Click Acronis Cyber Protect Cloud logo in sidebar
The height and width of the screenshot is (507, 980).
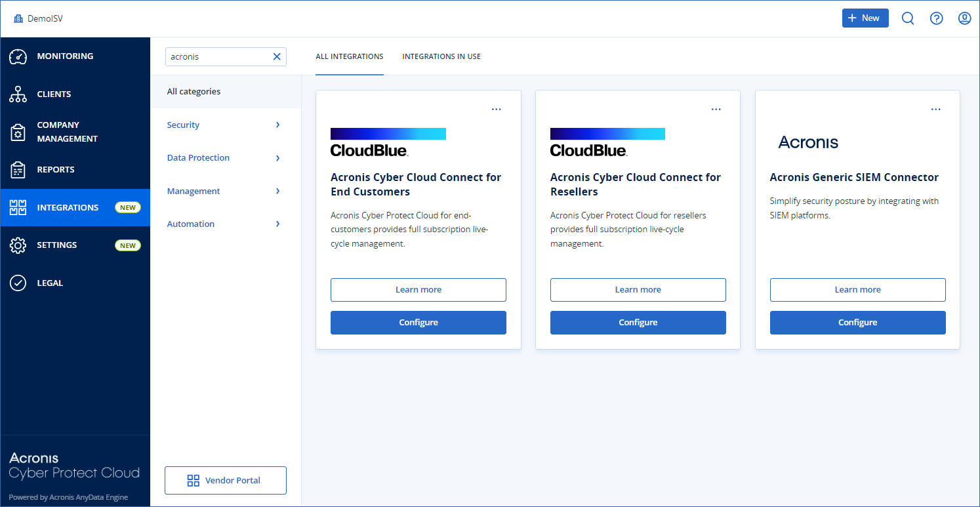[74, 466]
